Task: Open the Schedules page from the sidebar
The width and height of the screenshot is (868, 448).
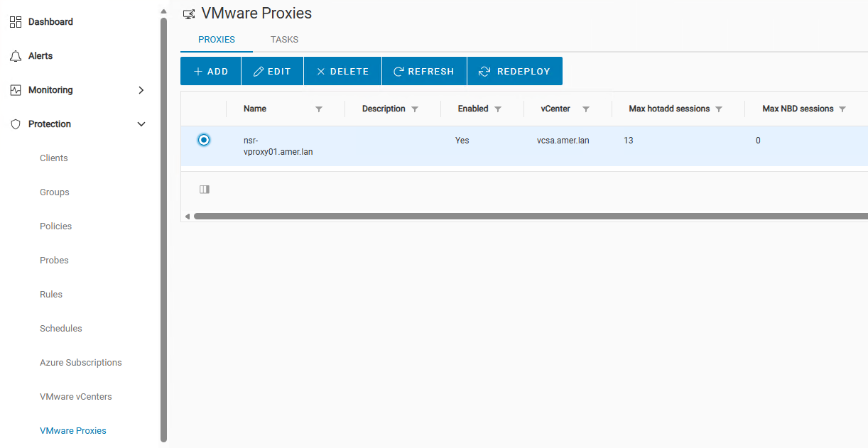Action: pos(60,328)
